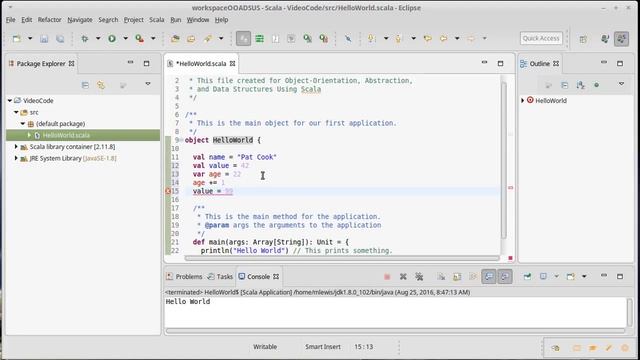Collapse the src folder node
The image size is (640, 360).
point(16,112)
